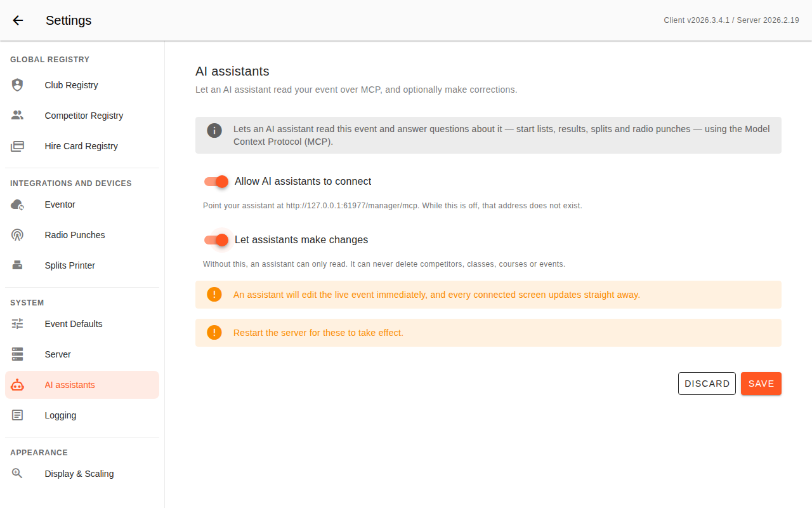Click the AI assistants robot icon
812x508 pixels.
[x=17, y=385]
